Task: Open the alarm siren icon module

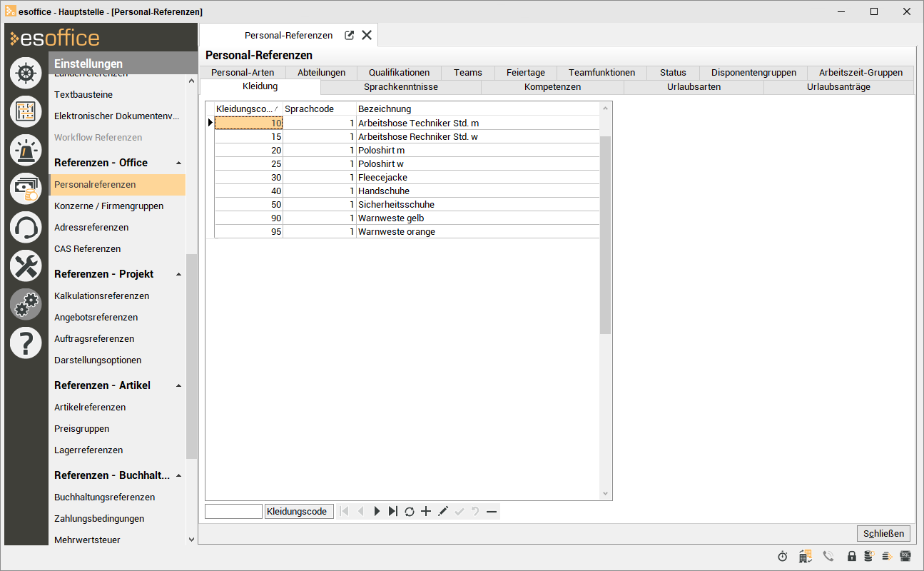Action: click(26, 150)
